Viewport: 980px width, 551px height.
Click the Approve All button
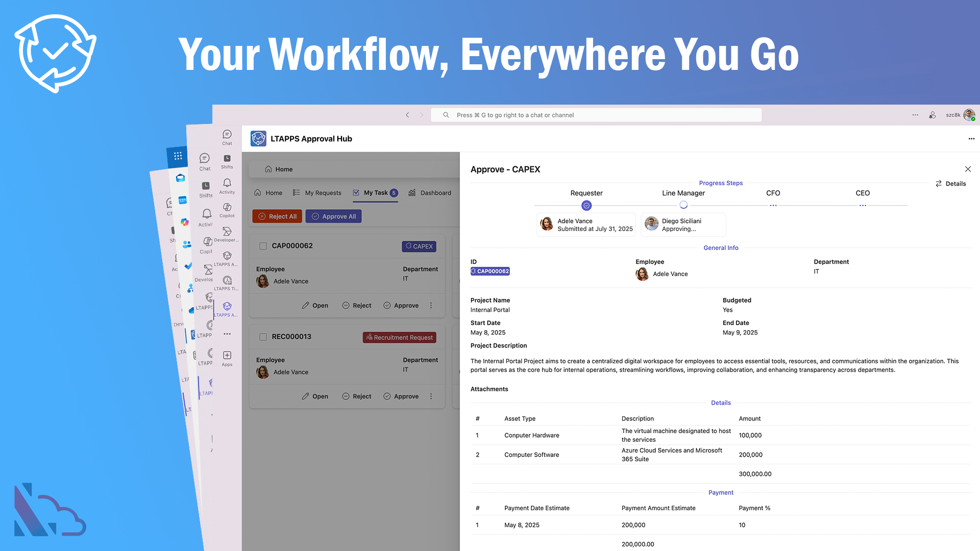pos(334,216)
